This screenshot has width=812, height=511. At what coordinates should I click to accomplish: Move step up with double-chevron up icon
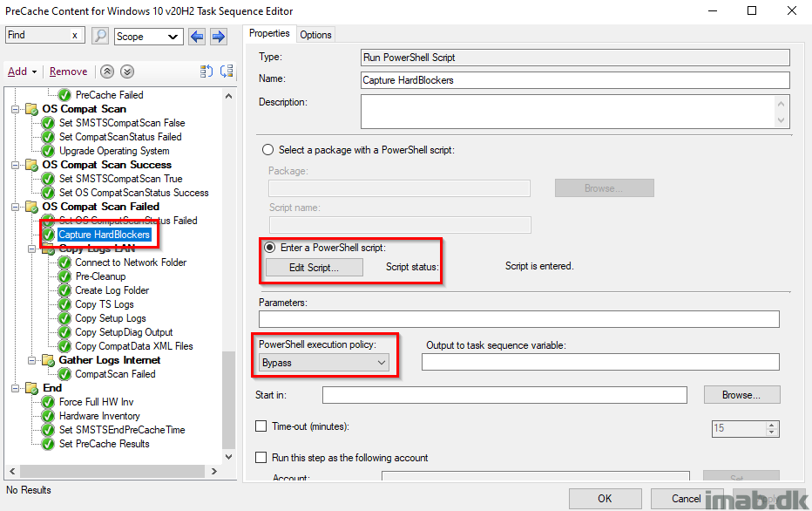point(107,72)
